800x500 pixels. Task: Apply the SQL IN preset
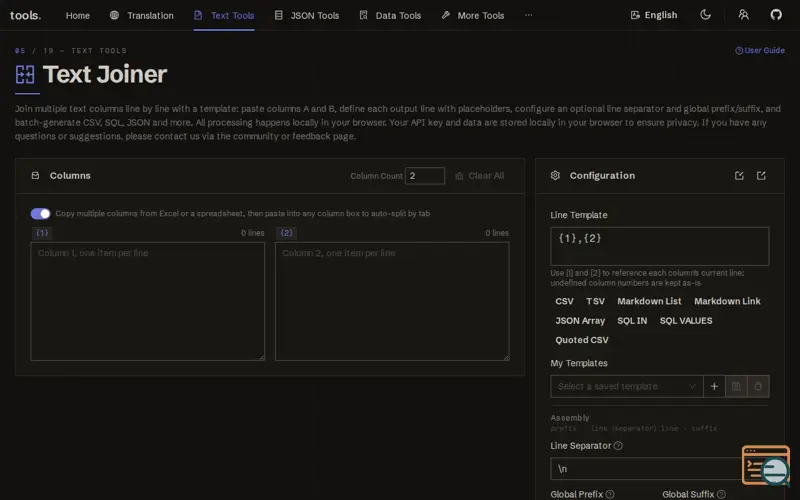(632, 320)
